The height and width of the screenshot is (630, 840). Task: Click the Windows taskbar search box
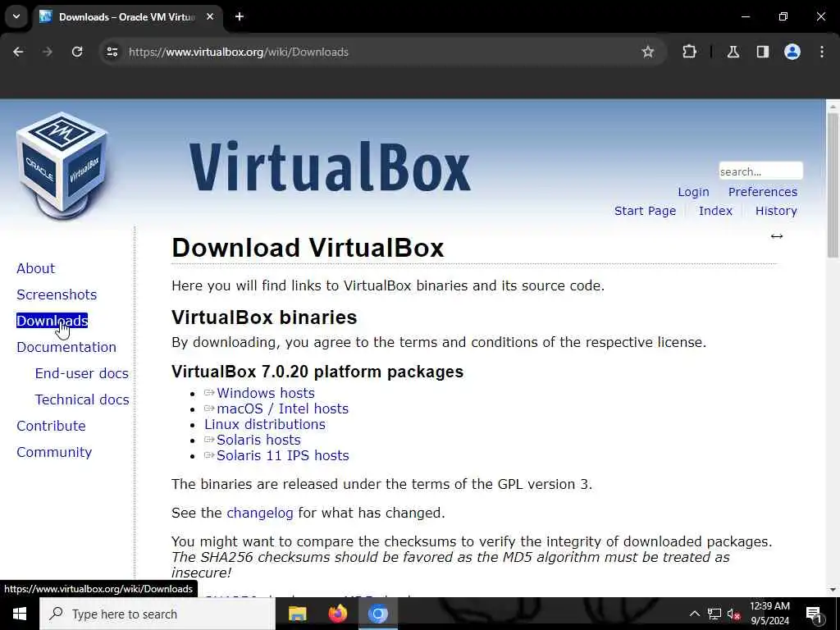coord(157,614)
